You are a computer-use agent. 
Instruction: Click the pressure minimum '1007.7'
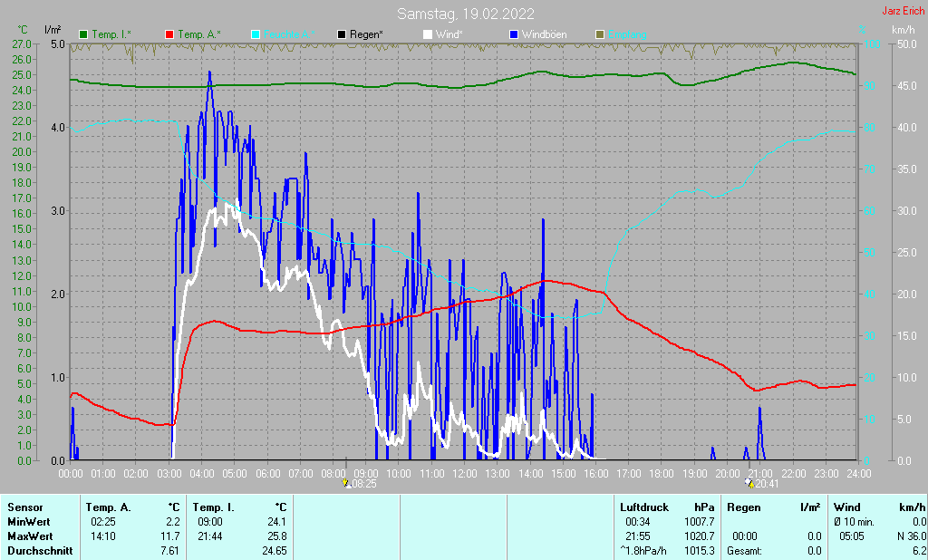[700, 522]
